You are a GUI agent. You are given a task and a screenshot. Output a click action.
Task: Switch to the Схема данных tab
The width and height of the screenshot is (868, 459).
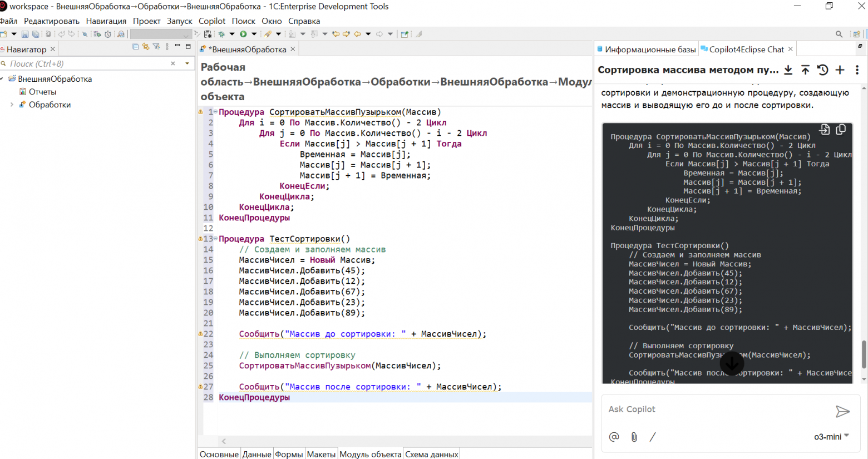(x=431, y=454)
